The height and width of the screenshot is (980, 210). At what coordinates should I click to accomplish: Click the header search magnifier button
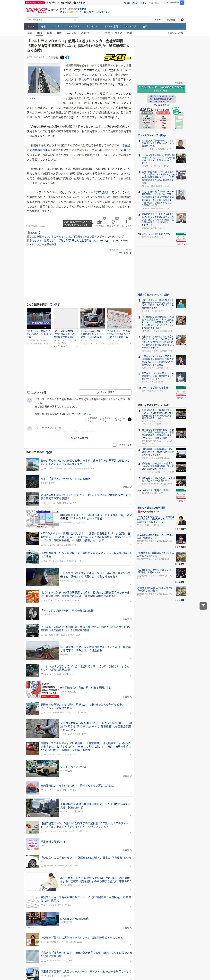(75, 20)
